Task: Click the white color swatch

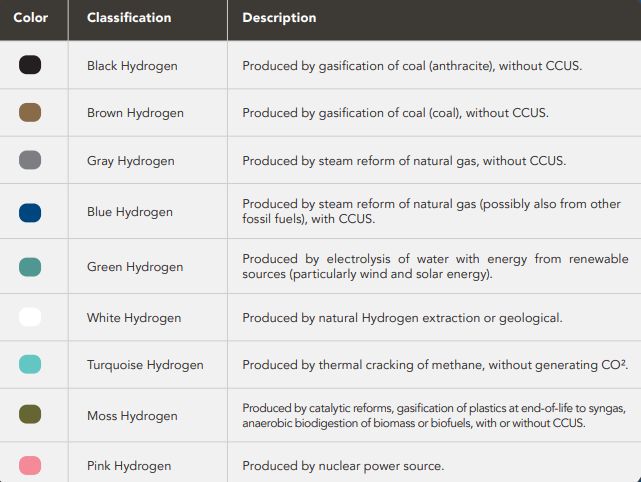Action: click(30, 318)
